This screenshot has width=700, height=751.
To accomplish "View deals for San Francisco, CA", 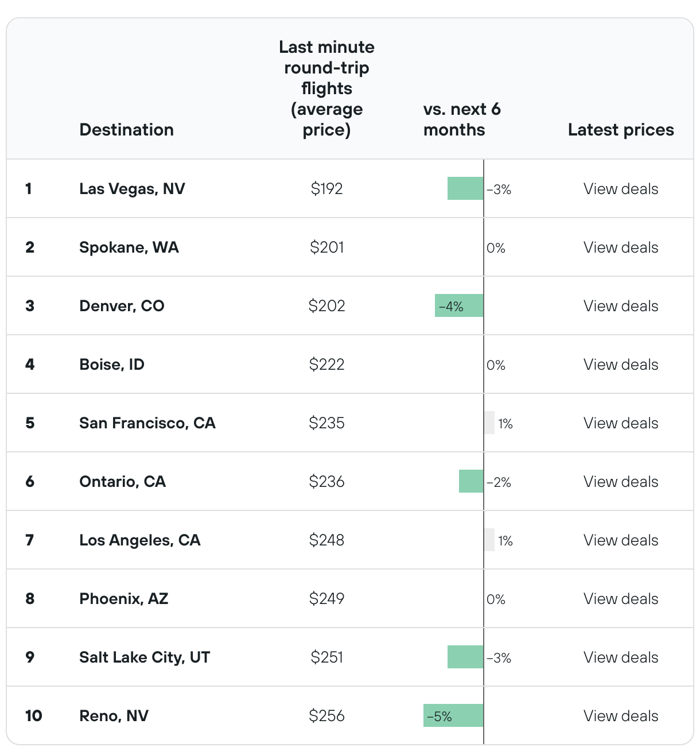I will coord(620,423).
